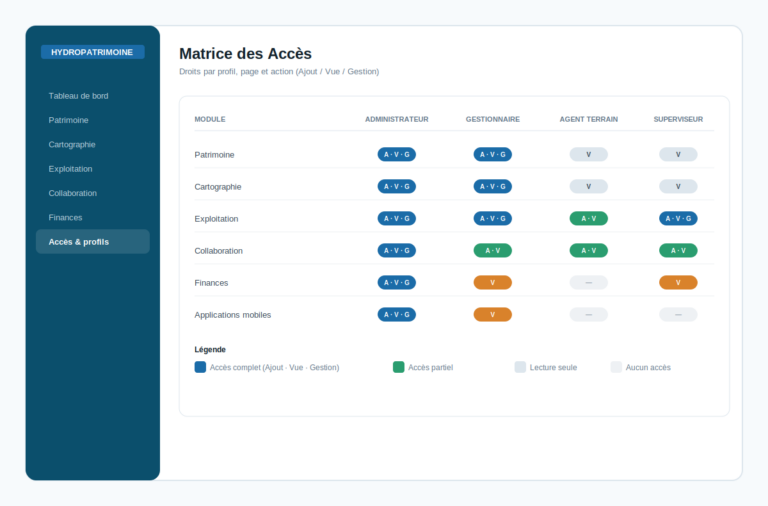This screenshot has height=506, width=768.
Task: Click the Droits par profil subtitle
Action: coord(279,72)
